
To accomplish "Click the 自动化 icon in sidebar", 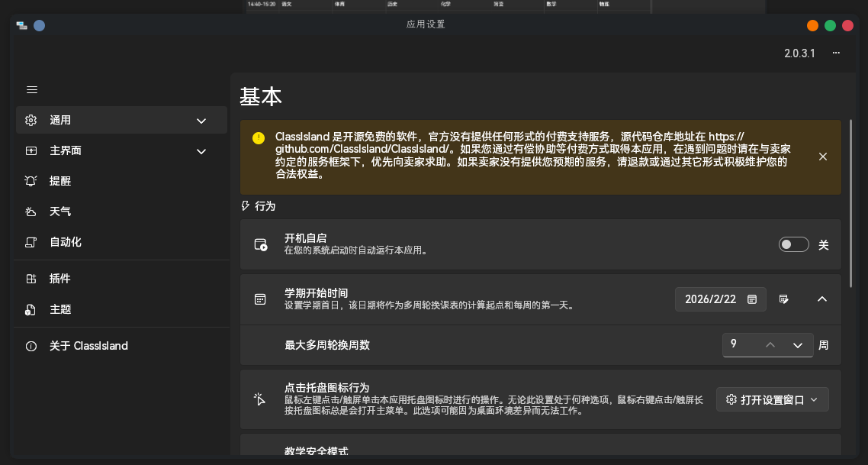I will click(x=31, y=243).
